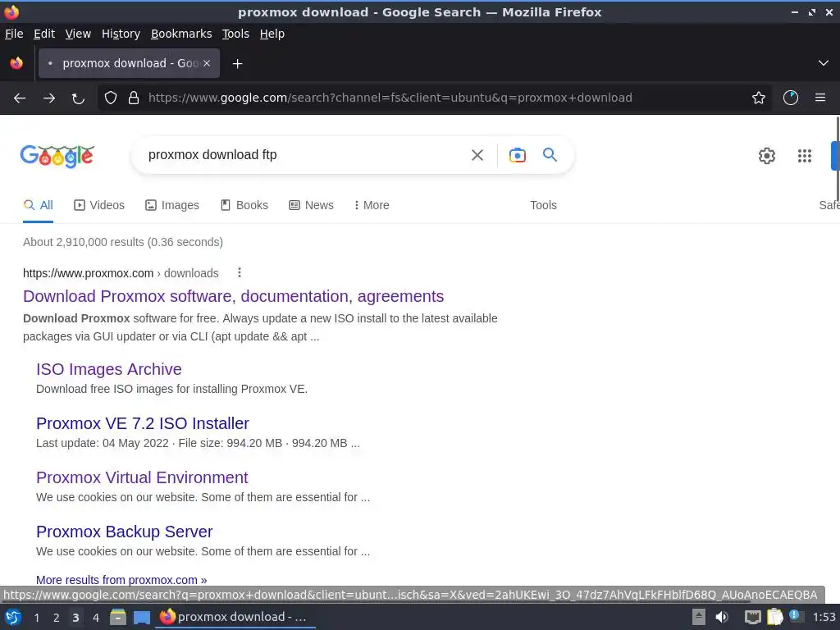
Task: Open Firefox View pinned tab icon
Action: point(16,63)
